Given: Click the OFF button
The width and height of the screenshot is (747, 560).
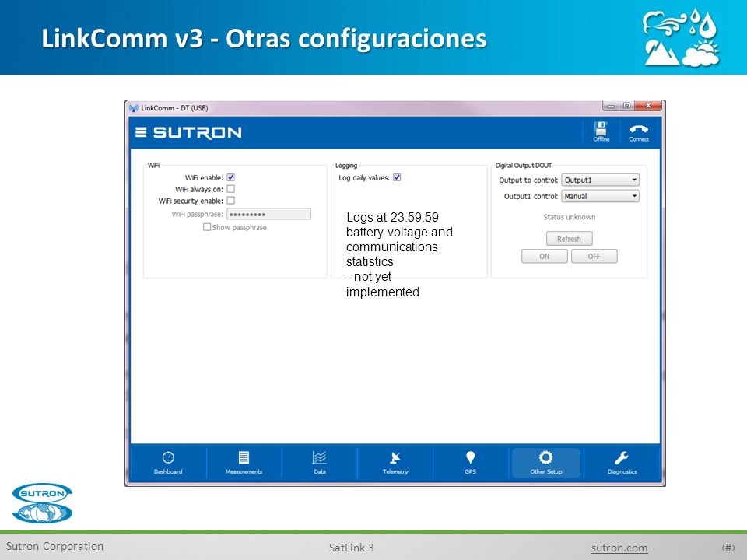Looking at the screenshot, I should (594, 256).
